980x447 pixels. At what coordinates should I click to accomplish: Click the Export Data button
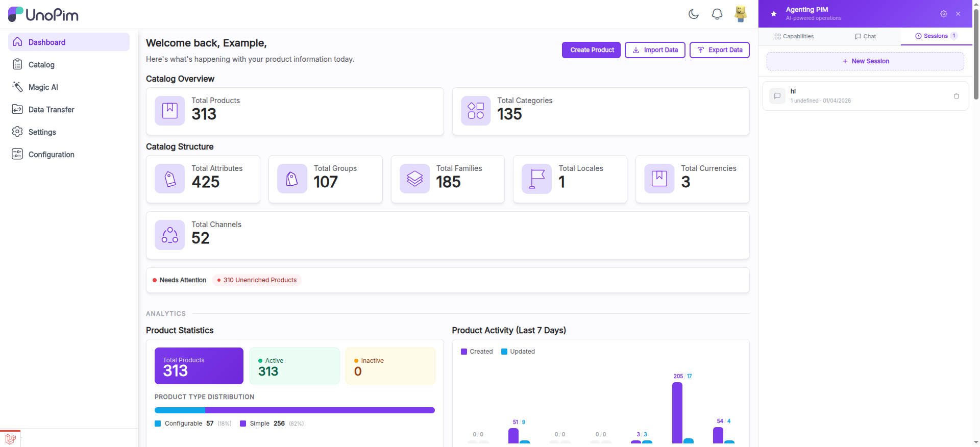click(x=719, y=50)
